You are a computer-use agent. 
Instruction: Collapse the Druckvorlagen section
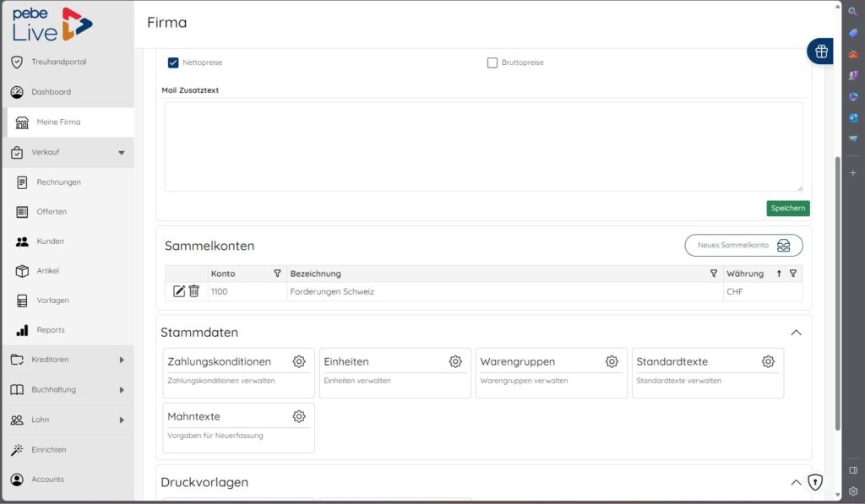tap(796, 483)
